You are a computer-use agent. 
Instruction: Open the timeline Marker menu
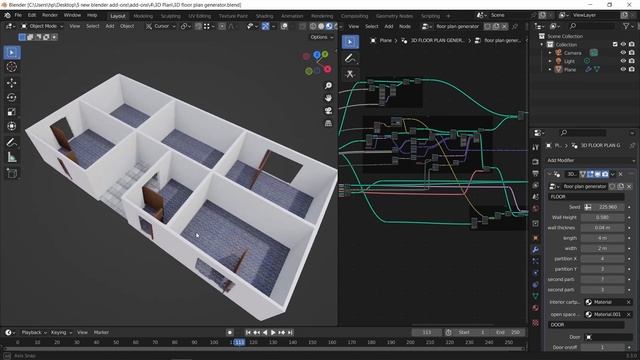101,332
